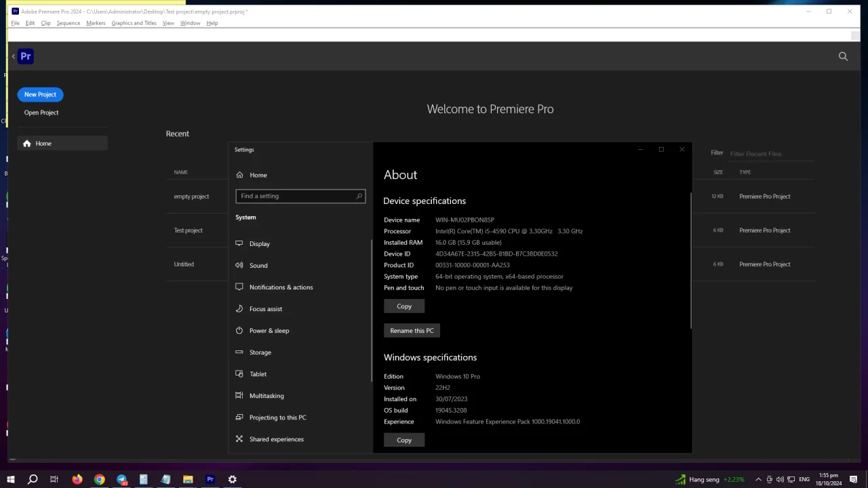This screenshot has height=488, width=868.
Task: Open the Edit menu
Action: click(30, 23)
